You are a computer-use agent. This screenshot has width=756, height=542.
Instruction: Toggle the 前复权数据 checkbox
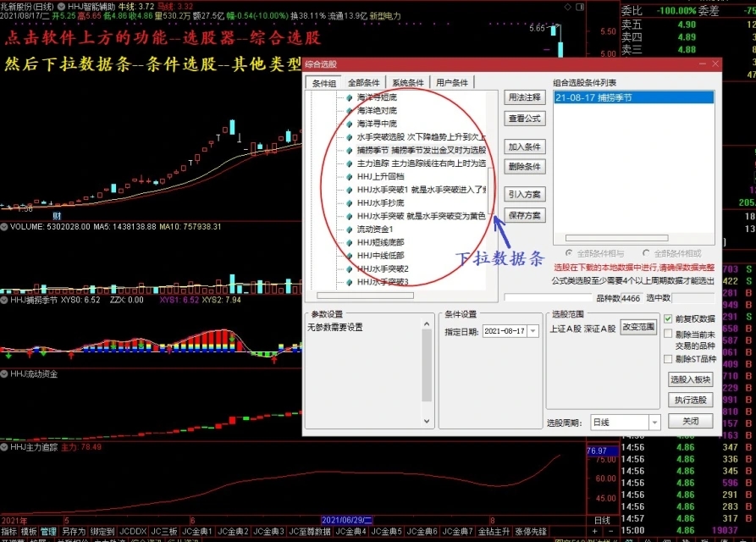point(669,319)
